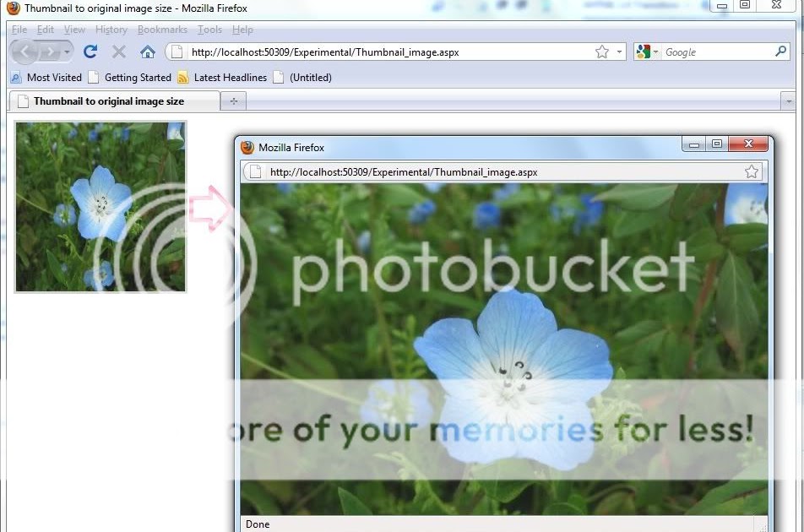Open the Tools menu
The width and height of the screenshot is (804, 532).
(x=209, y=30)
